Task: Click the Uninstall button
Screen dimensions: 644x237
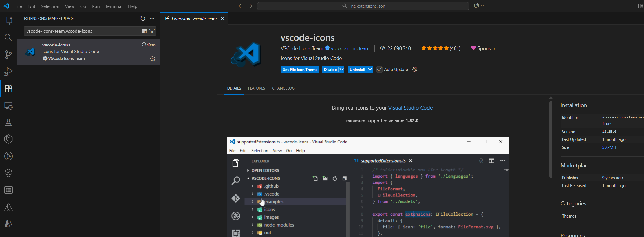Action: point(357,70)
